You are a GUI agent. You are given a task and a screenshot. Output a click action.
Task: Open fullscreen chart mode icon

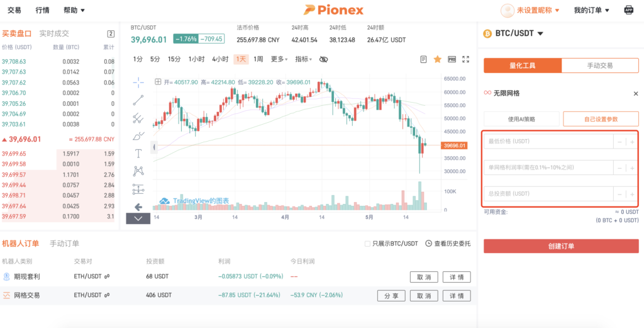point(466,59)
